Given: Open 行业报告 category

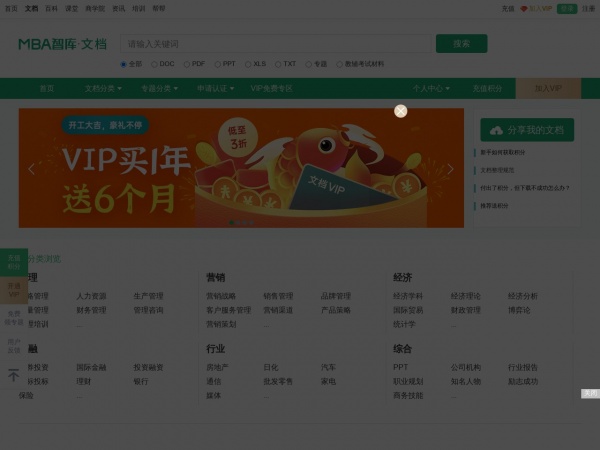Looking at the screenshot, I should click(523, 367).
